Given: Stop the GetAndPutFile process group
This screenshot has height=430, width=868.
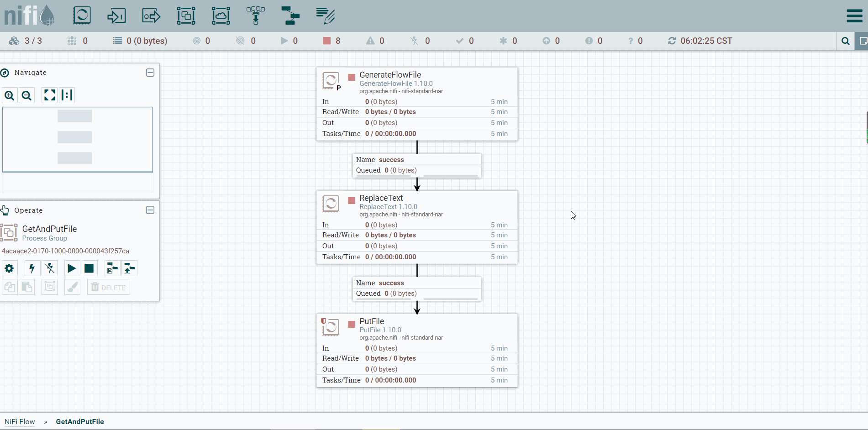Looking at the screenshot, I should [89, 268].
